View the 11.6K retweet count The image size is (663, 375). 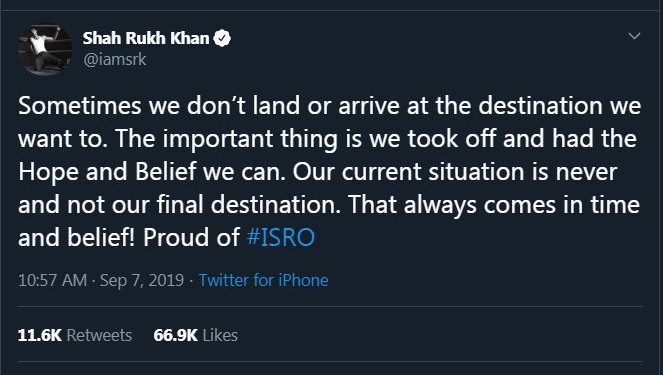40,335
